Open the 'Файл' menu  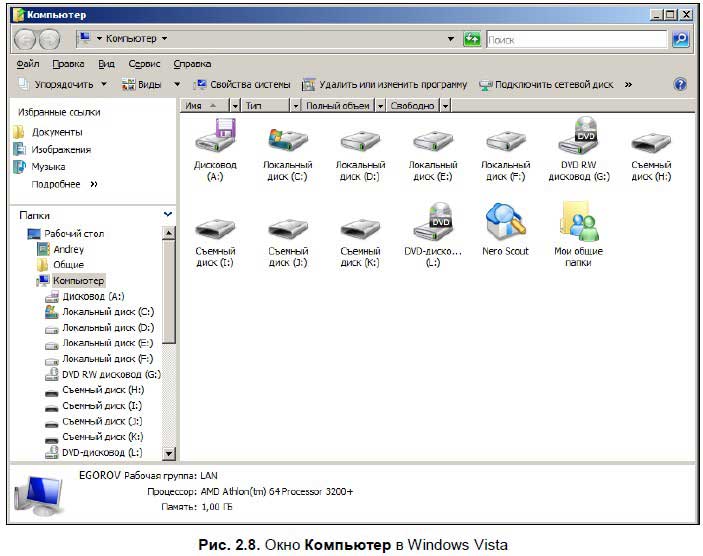(x=28, y=64)
